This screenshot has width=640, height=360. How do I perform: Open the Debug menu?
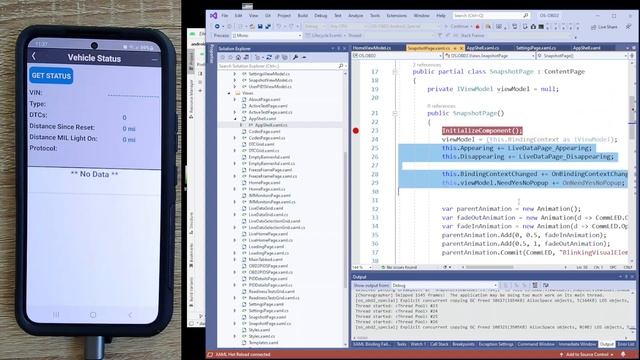(x=321, y=16)
